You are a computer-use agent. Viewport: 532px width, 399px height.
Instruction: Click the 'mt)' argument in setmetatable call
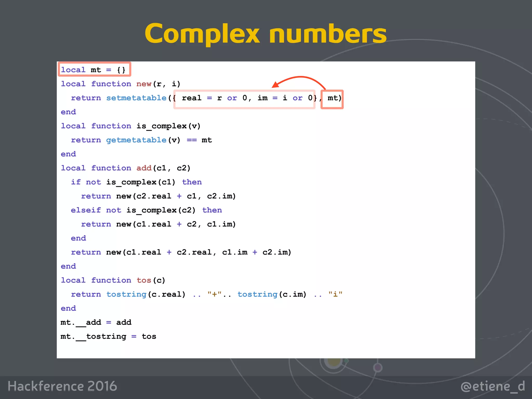[334, 98]
